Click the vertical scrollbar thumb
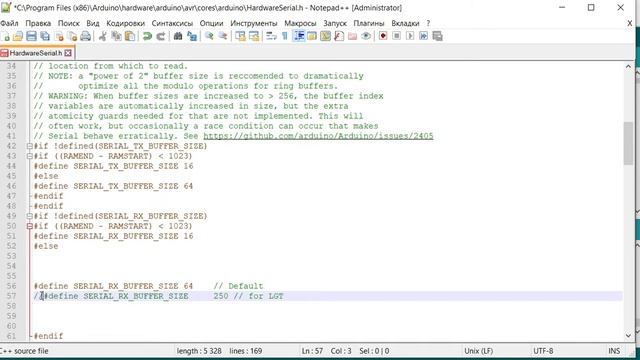 (628, 143)
